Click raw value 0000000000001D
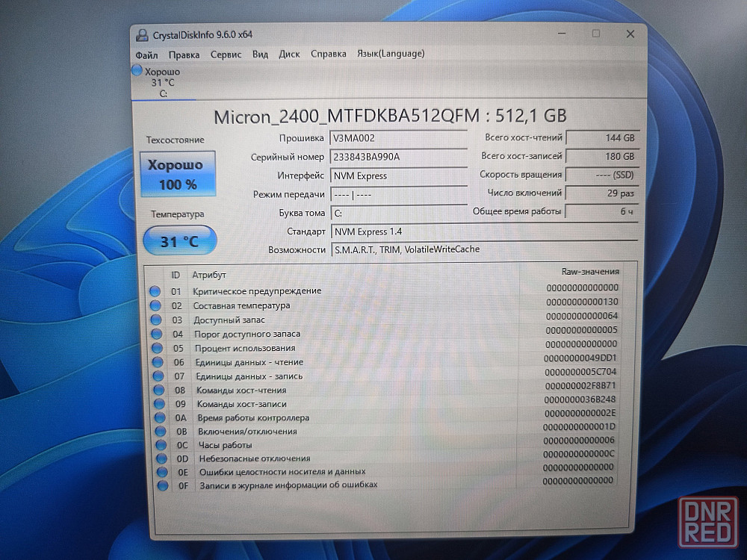747x560 pixels. pyautogui.click(x=580, y=426)
